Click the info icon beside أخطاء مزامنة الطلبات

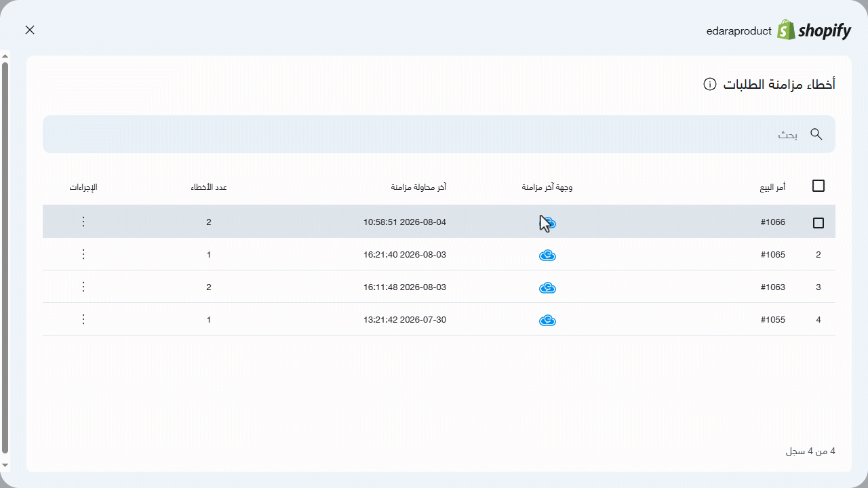[x=710, y=85]
